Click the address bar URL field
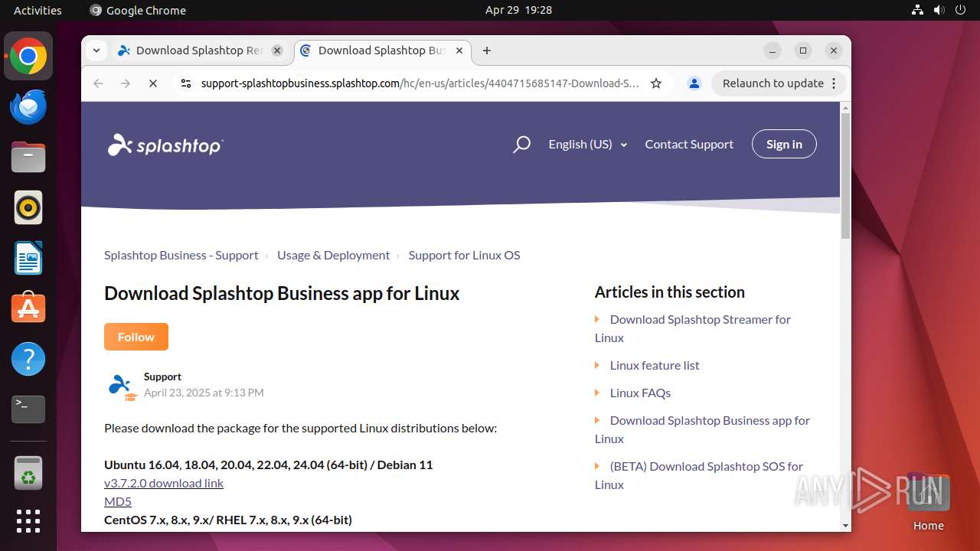Image resolution: width=980 pixels, height=551 pixels. tap(420, 83)
